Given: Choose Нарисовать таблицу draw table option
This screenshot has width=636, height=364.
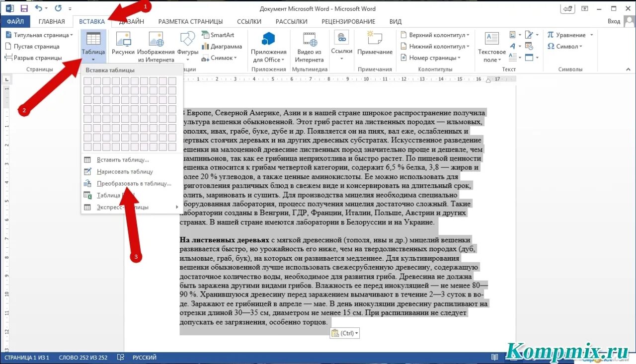Looking at the screenshot, I should (125, 171).
